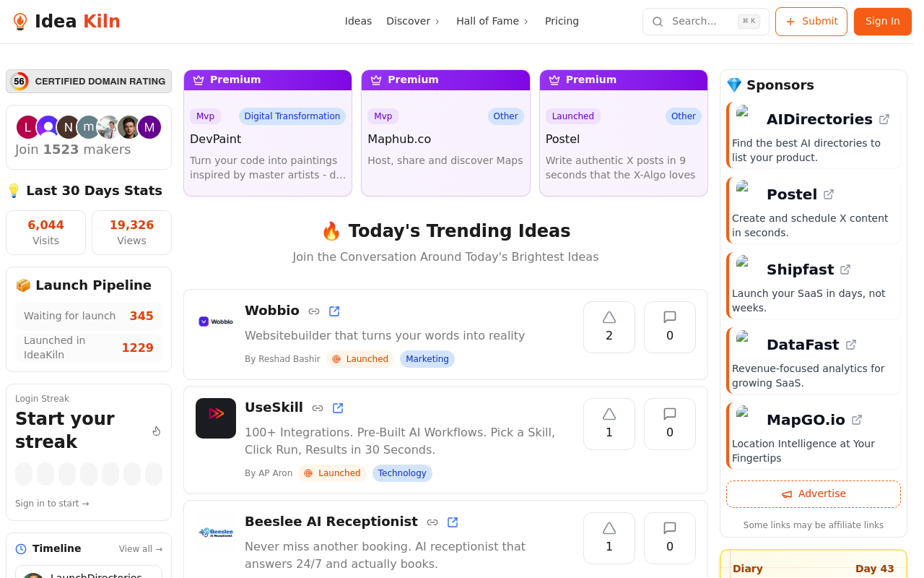Screen dimensions: 924x578
Task: Open comments for Wobbio
Action: [x=670, y=327]
